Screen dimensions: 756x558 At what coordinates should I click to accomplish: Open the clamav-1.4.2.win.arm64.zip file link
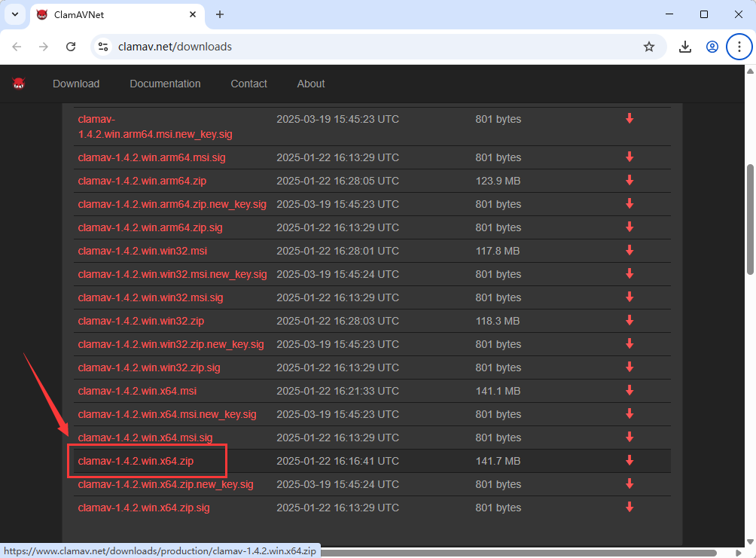pos(142,181)
